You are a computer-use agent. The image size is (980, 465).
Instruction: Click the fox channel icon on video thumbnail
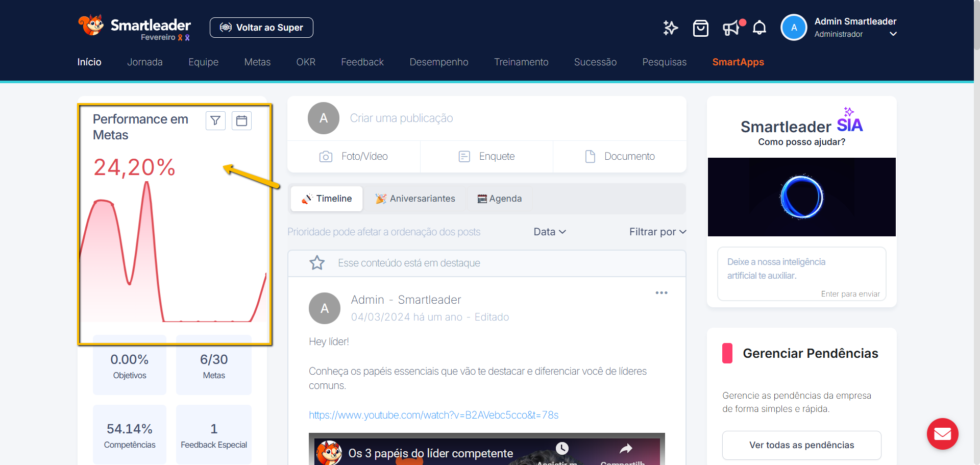click(x=329, y=452)
